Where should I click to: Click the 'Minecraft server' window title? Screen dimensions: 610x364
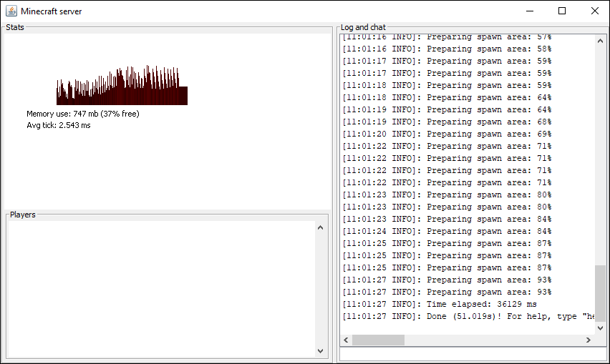pos(52,11)
